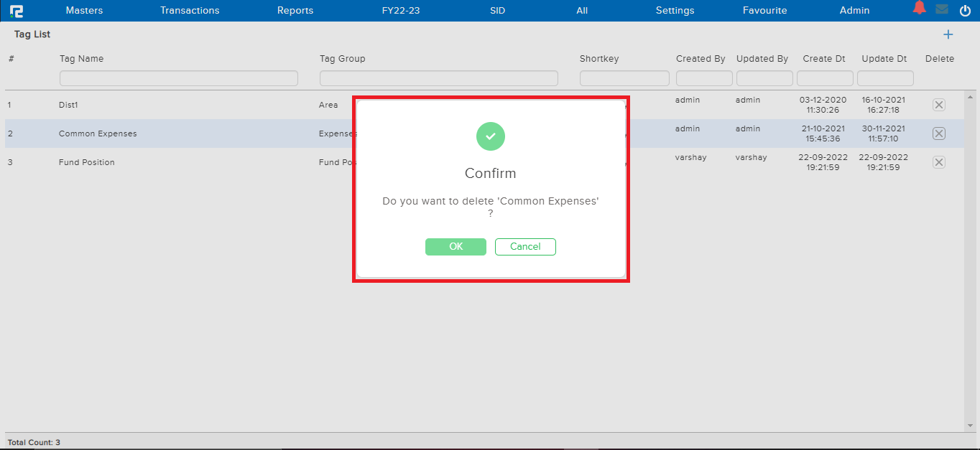Open the Transactions menu
This screenshot has height=450, width=980.
point(190,11)
